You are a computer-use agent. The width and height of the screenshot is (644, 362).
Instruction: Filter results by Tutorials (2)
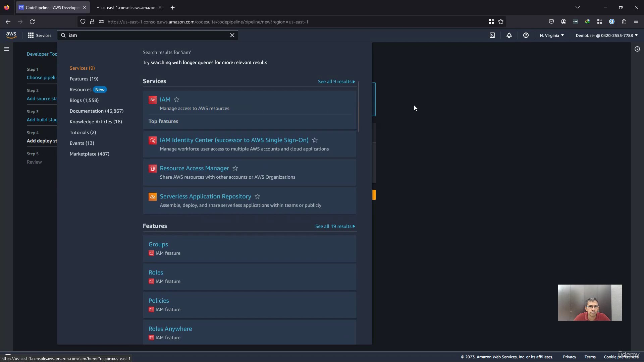(x=83, y=132)
